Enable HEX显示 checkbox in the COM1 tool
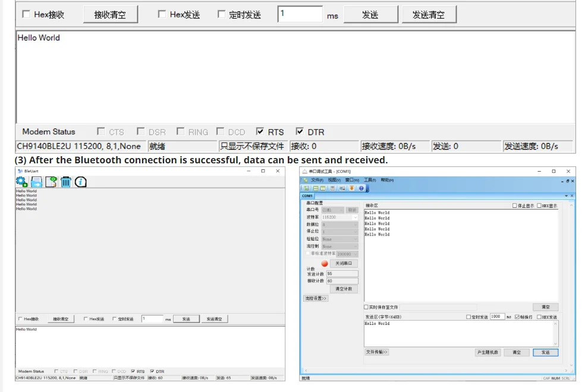588x392 pixels. point(539,206)
